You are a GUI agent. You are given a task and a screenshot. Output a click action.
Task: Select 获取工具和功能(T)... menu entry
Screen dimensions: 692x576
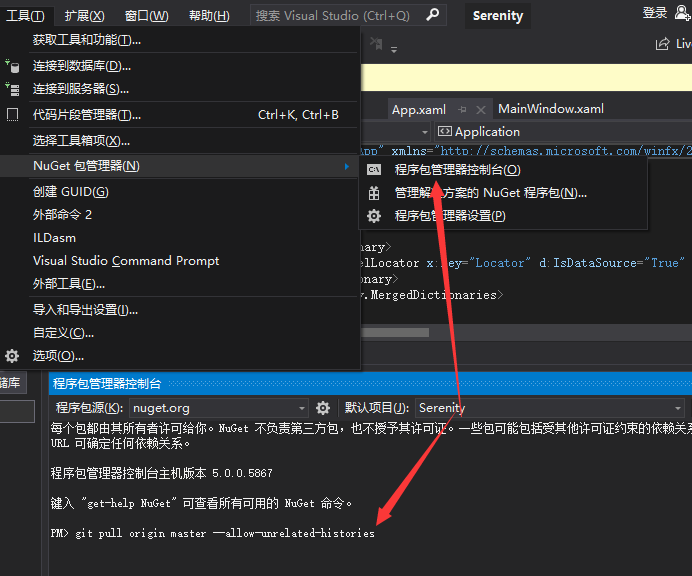[x=178, y=40]
